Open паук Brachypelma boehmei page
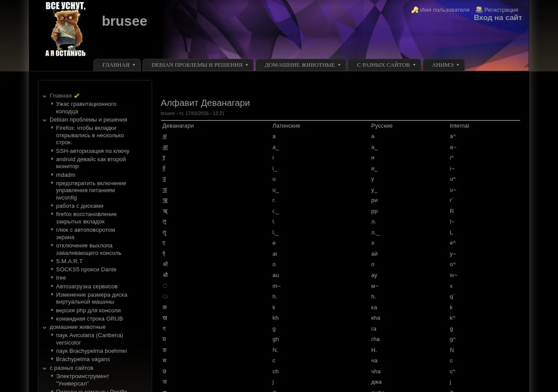The image size is (558, 392). 91,351
